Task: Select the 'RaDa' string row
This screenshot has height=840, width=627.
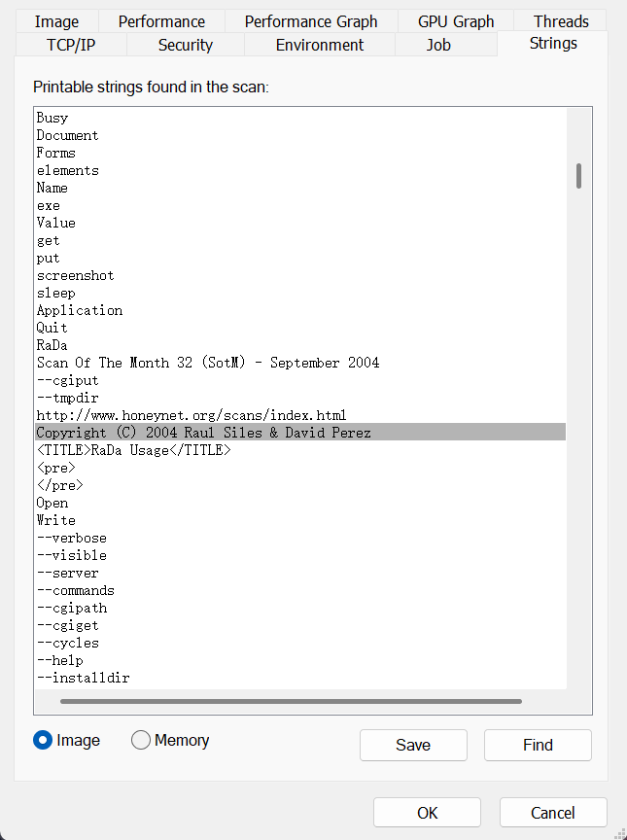Action: (300, 345)
